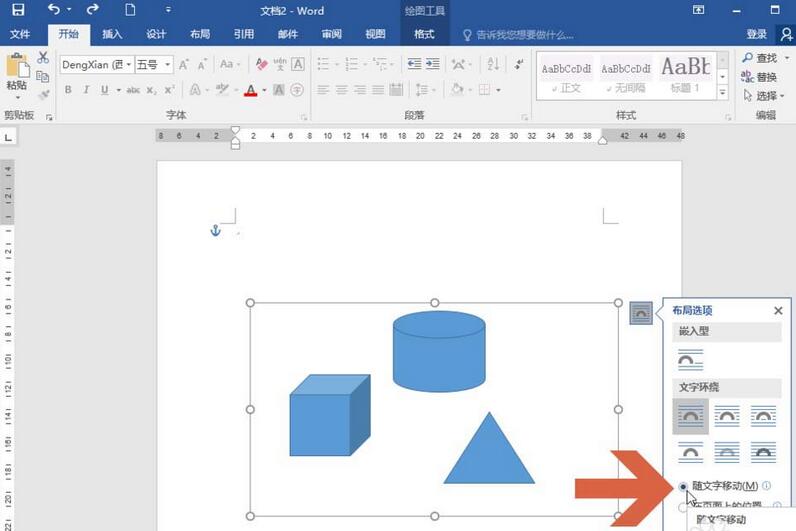Choose the Tight text wrapping icon
Screen dimensions: 796x531
click(727, 414)
